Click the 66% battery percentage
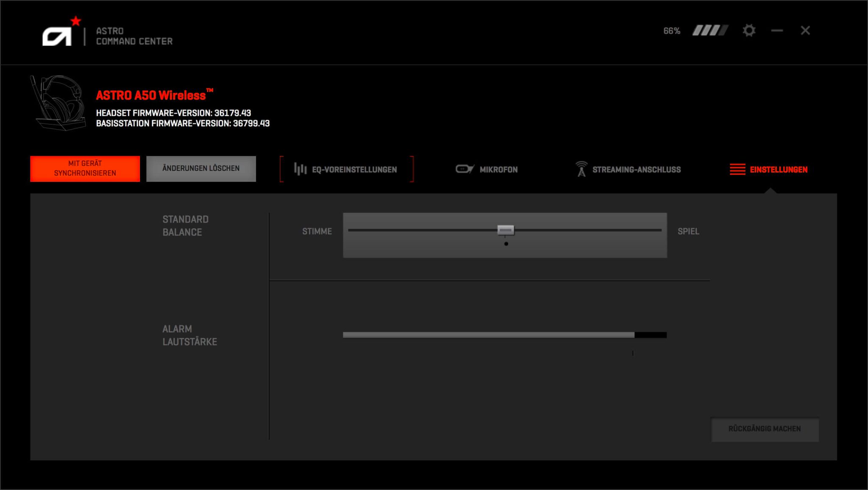 (672, 31)
